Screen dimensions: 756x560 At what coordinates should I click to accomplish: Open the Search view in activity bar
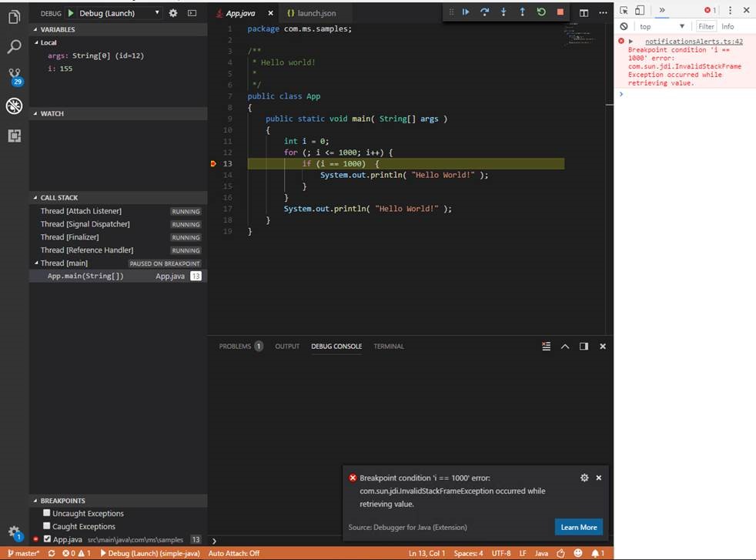14,47
